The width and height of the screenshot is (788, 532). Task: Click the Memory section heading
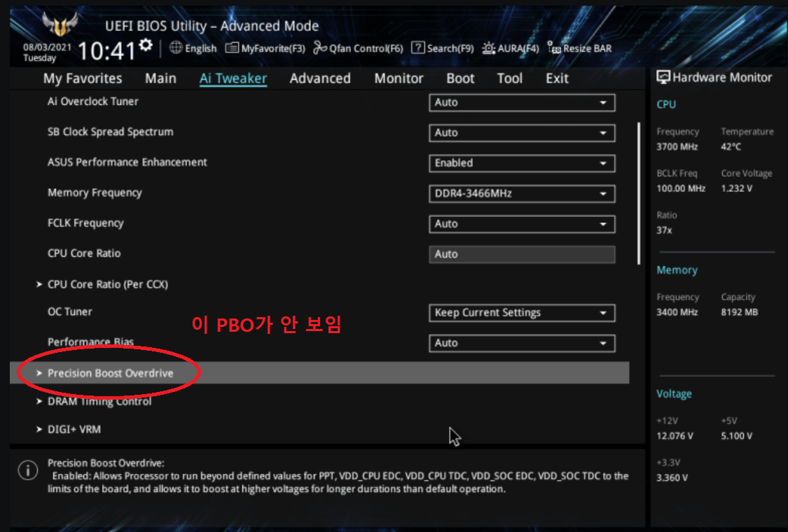[677, 270]
